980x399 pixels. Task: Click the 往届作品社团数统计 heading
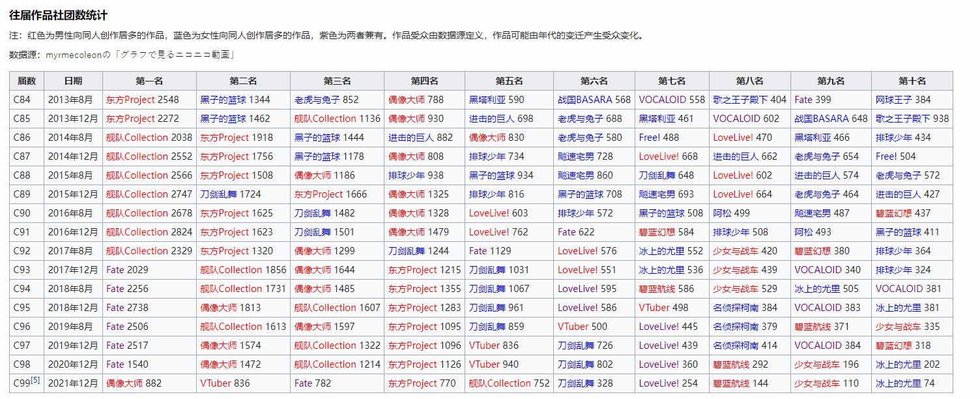(59, 15)
